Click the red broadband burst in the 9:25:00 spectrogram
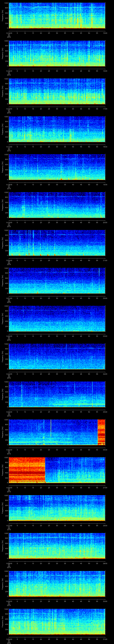This screenshot has height=644, width=114. [101, 432]
